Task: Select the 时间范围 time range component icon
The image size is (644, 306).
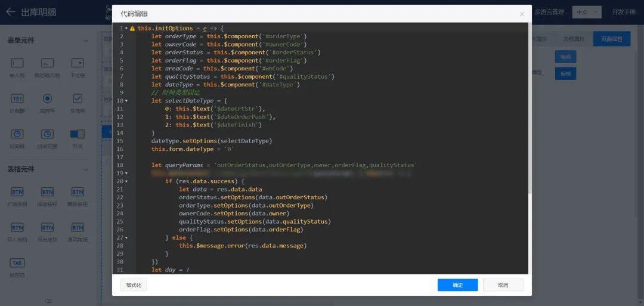Action: [x=47, y=134]
